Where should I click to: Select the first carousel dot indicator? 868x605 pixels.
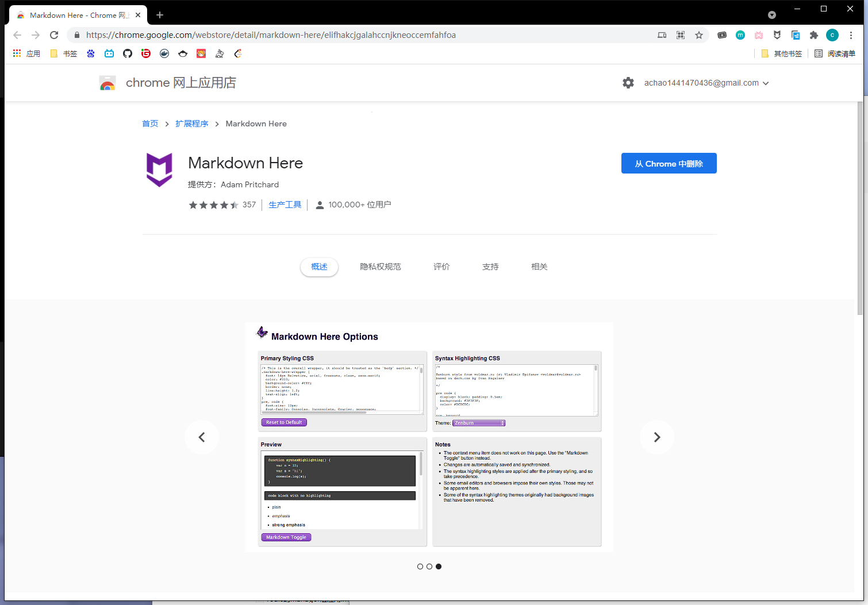point(420,567)
